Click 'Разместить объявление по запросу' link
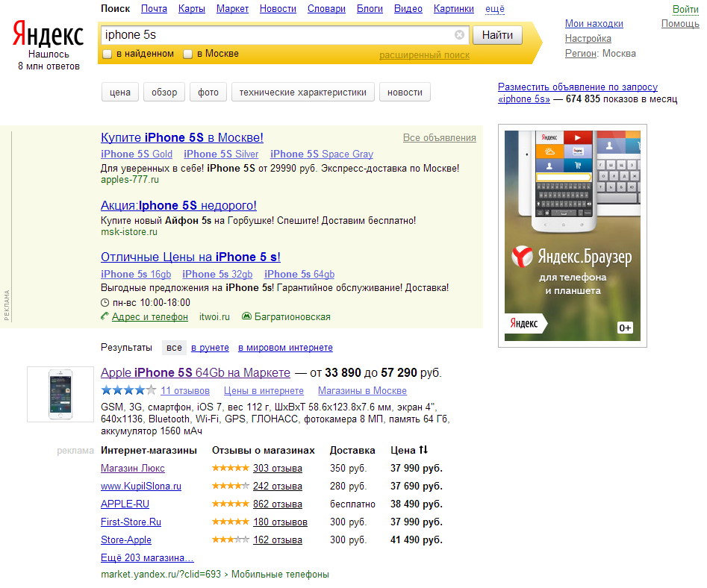 (x=578, y=93)
